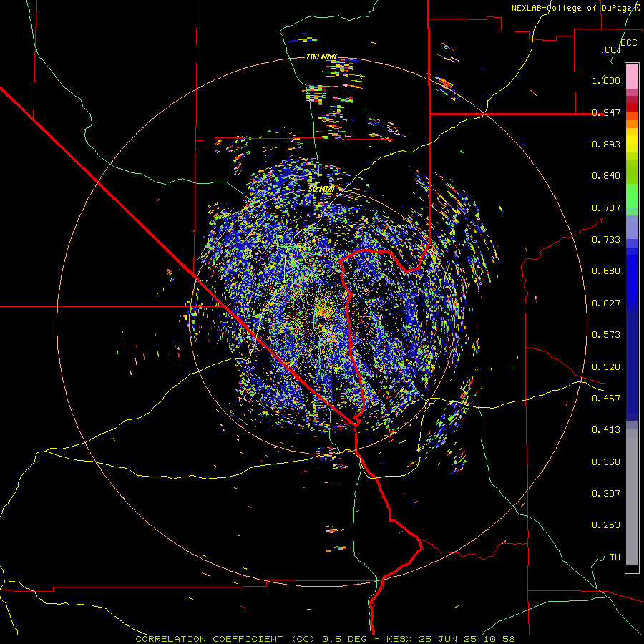Click the DCC label above the color bar
The width and height of the screenshot is (644, 644).
629,43
